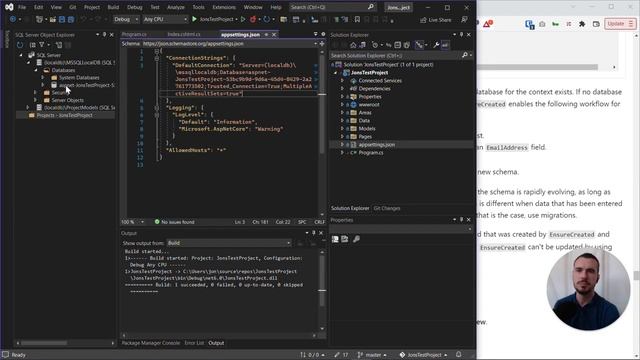The height and width of the screenshot is (360, 640).
Task: Click the Update button in browser window
Action: click(x=620, y=24)
